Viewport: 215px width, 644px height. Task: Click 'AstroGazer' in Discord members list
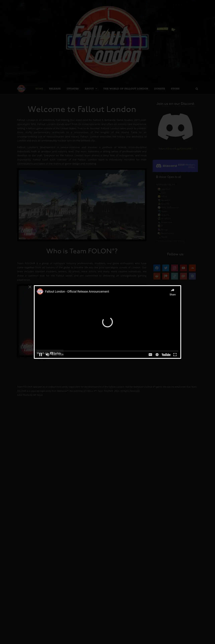167,222
